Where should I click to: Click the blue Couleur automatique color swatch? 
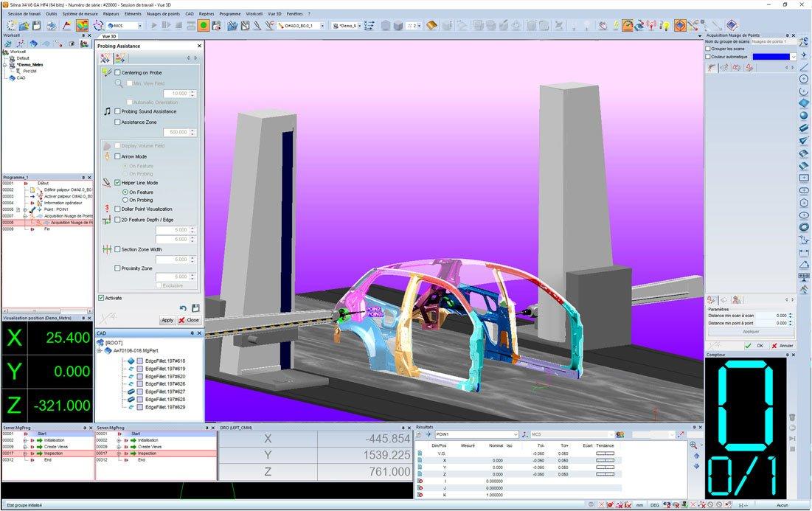[771, 57]
